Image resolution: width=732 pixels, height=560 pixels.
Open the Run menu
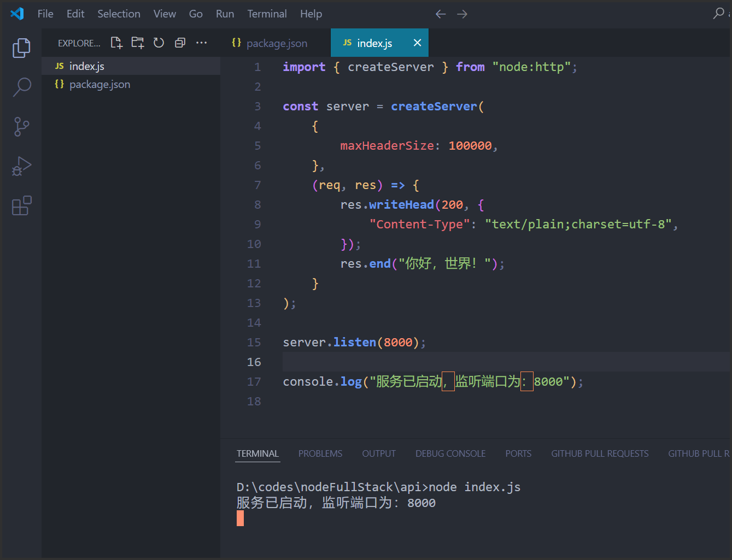click(225, 14)
